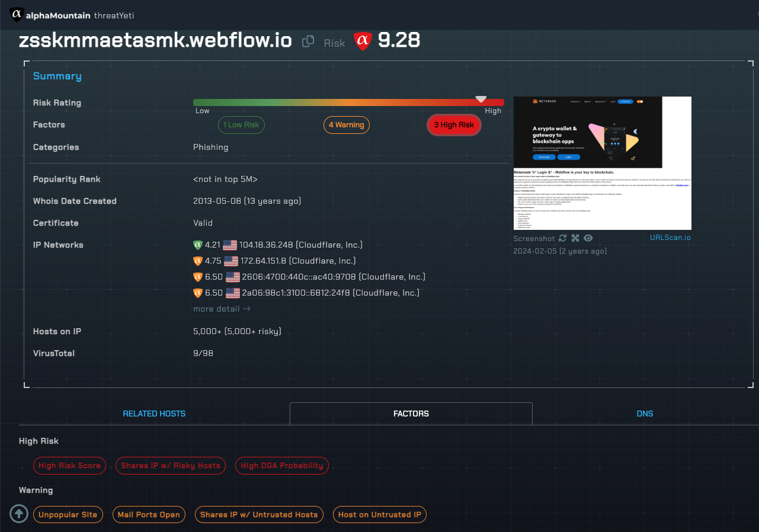Image resolution: width=759 pixels, height=532 pixels.
Task: Open the Metamask page screenshot thumbnail
Action: 602,163
